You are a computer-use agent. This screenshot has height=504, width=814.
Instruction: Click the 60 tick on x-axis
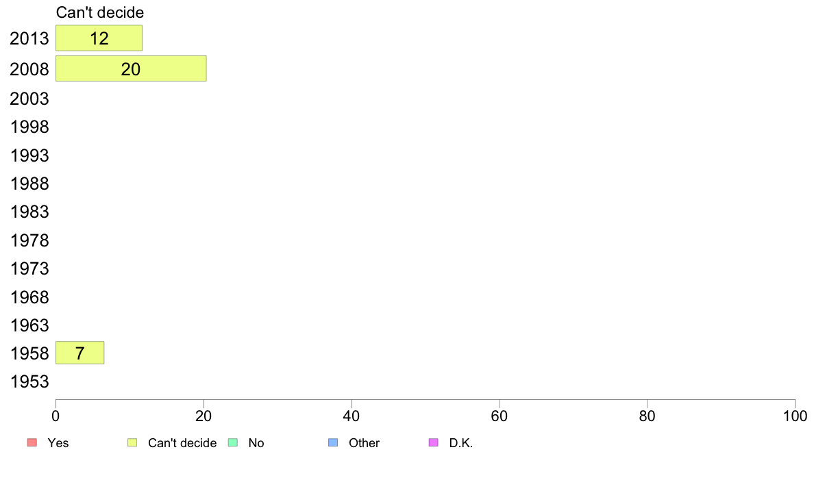click(500, 416)
